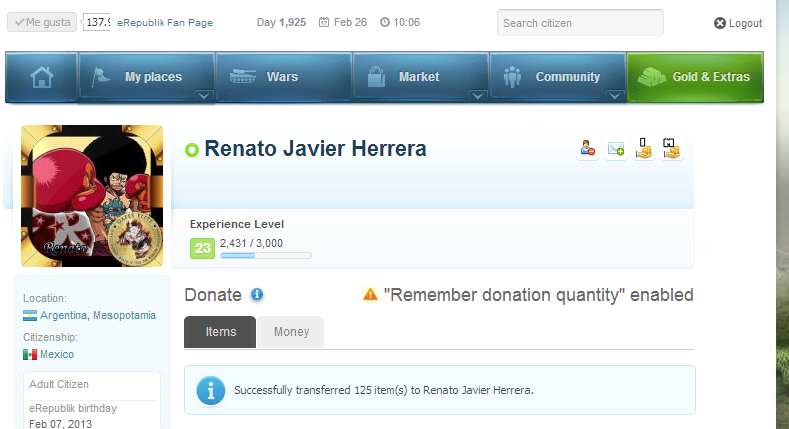The image size is (789, 429).
Task: Click the orange donation warning icon
Action: click(370, 295)
